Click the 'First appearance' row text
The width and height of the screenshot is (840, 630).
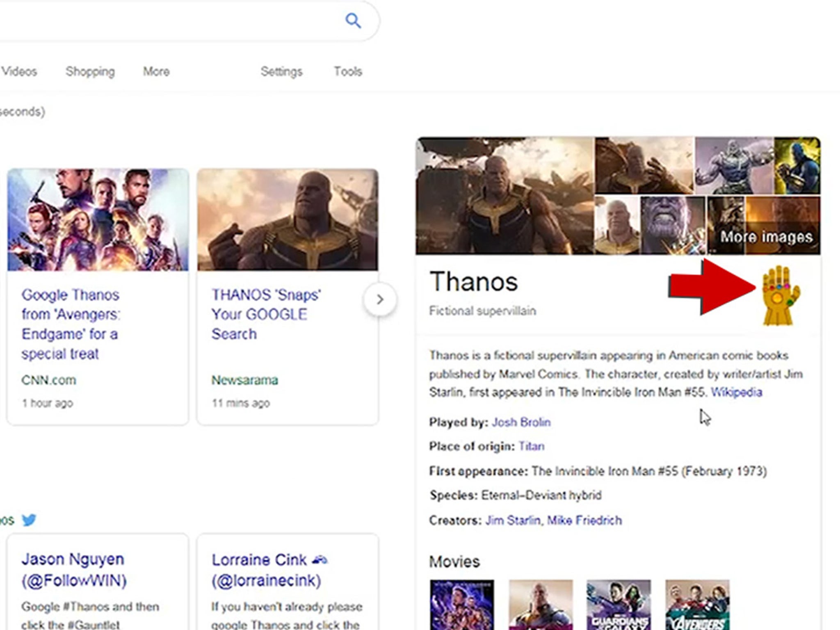pyautogui.click(x=598, y=471)
